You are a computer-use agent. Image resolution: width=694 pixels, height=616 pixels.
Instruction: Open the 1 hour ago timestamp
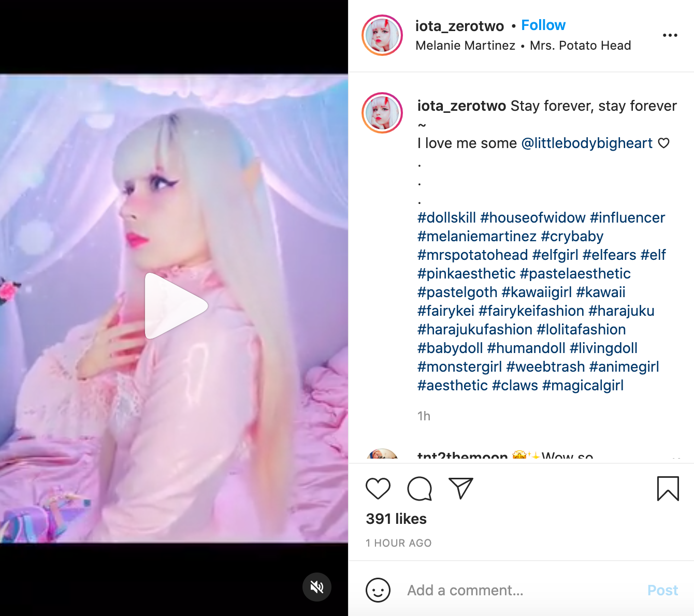pos(398,543)
